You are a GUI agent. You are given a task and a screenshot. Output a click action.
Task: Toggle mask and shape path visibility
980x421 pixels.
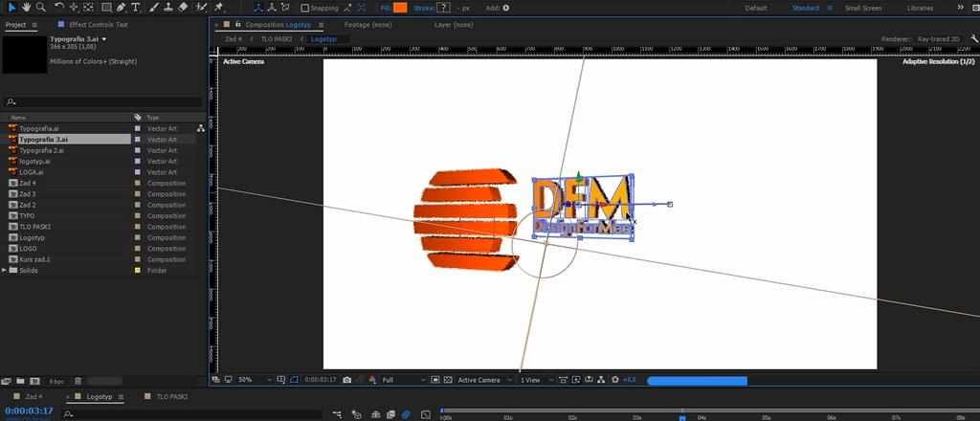(294, 380)
